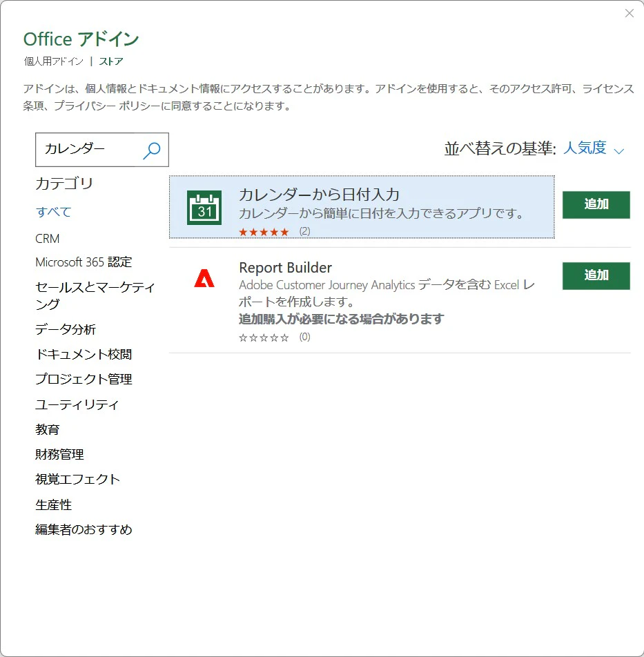644x657 pixels.
Task: Select the プロジェクト管理 category
Action: click(x=84, y=379)
